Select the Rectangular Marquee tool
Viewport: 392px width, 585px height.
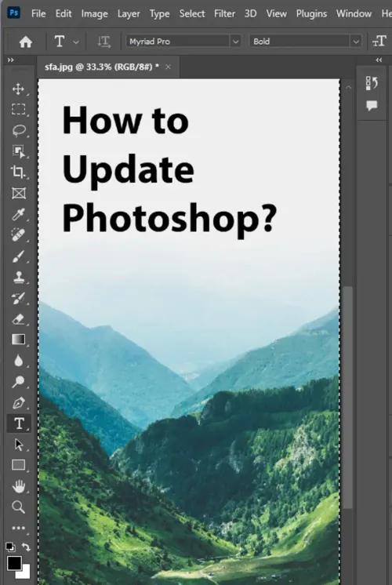[18, 109]
